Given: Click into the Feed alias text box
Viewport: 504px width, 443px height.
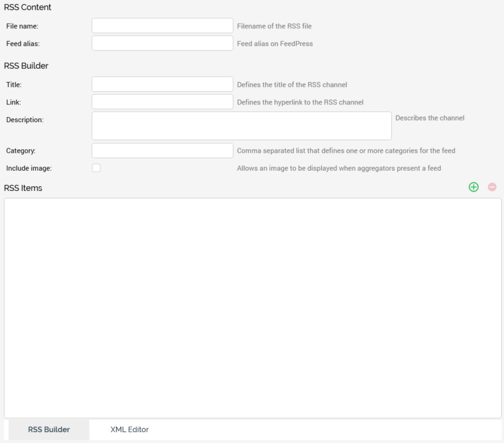Looking at the screenshot, I should coord(162,43).
